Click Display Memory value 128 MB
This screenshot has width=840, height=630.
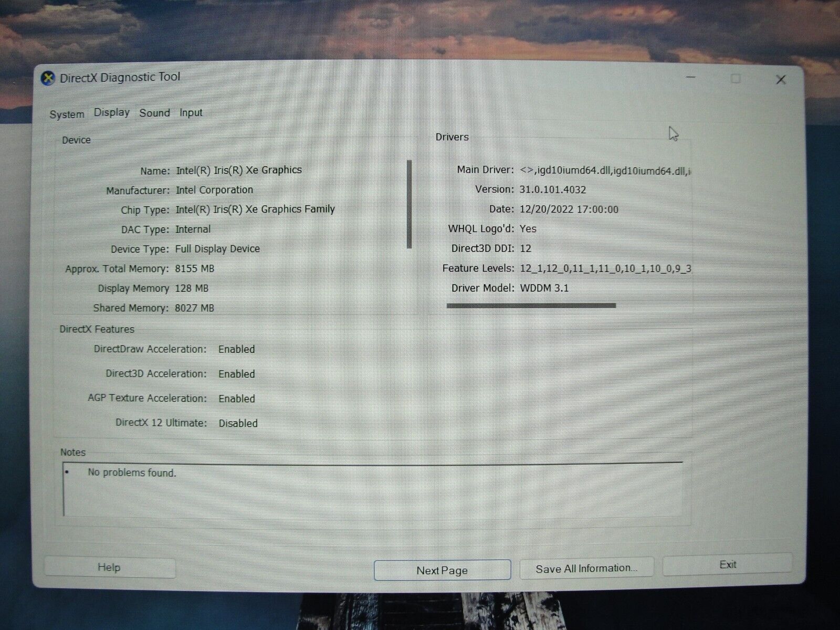[x=192, y=288]
